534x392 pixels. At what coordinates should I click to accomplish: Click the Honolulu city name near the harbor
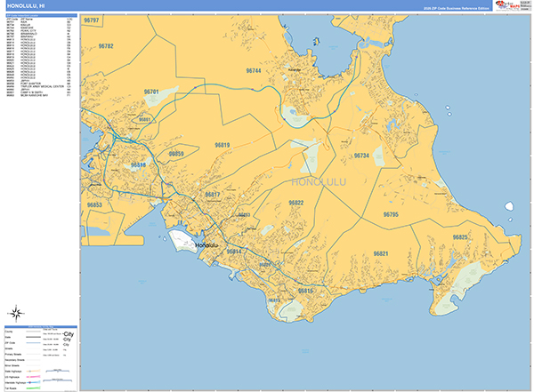205,244
